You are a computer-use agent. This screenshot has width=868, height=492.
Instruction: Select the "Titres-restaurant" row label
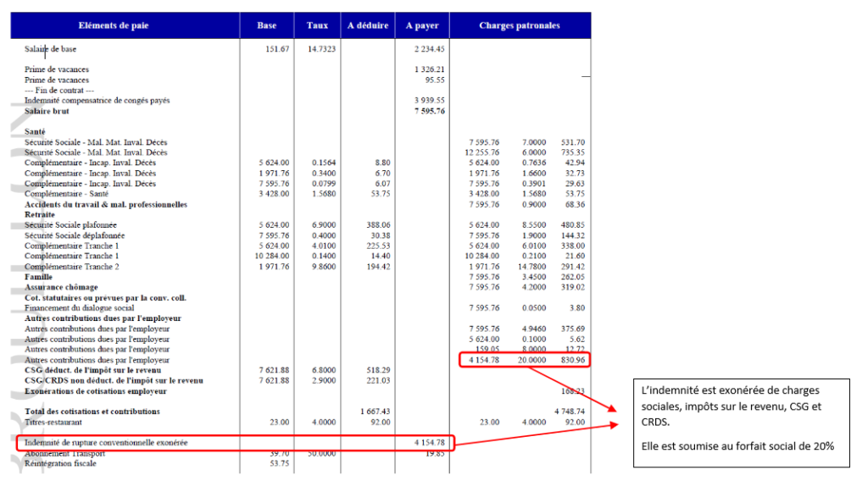(x=53, y=423)
